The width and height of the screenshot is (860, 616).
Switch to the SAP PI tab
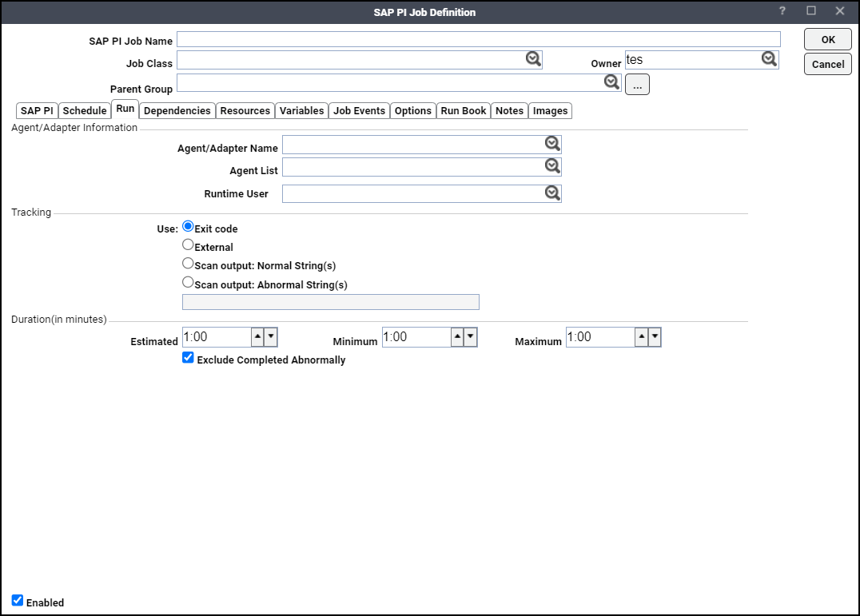(37, 111)
